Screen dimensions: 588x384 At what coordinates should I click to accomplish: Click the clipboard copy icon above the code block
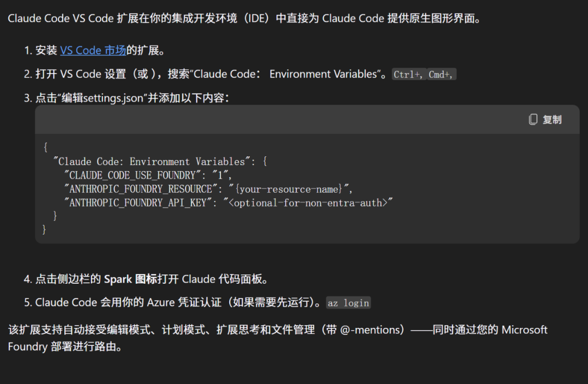coord(533,119)
